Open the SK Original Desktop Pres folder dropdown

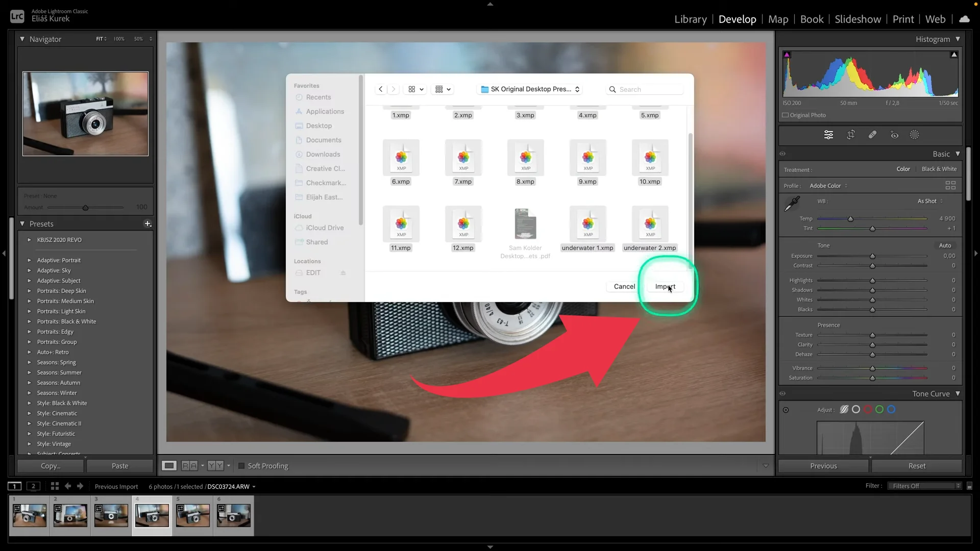tap(529, 89)
